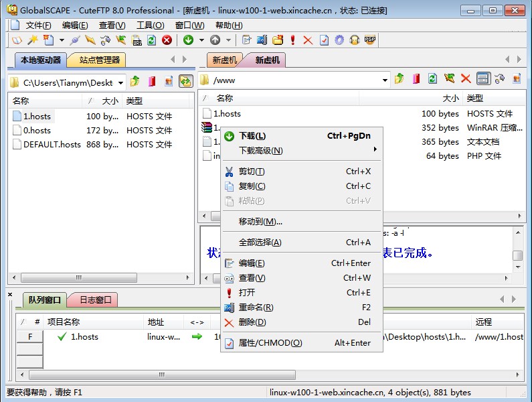532x402 pixels.
Task: Switch to the 日志窗口 tab
Action: (95, 299)
